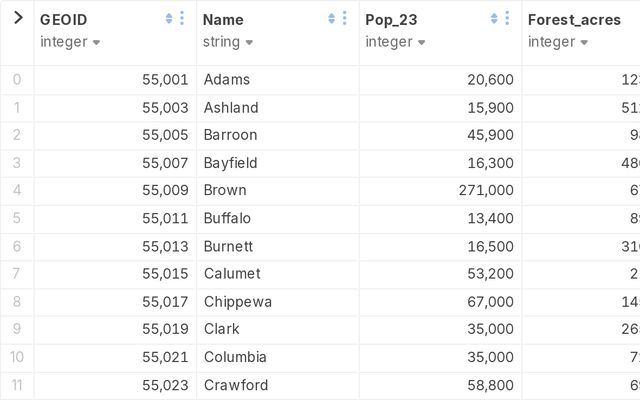Expand the side panel chevron at top-left
The width and height of the screenshot is (640, 400).
point(17,18)
